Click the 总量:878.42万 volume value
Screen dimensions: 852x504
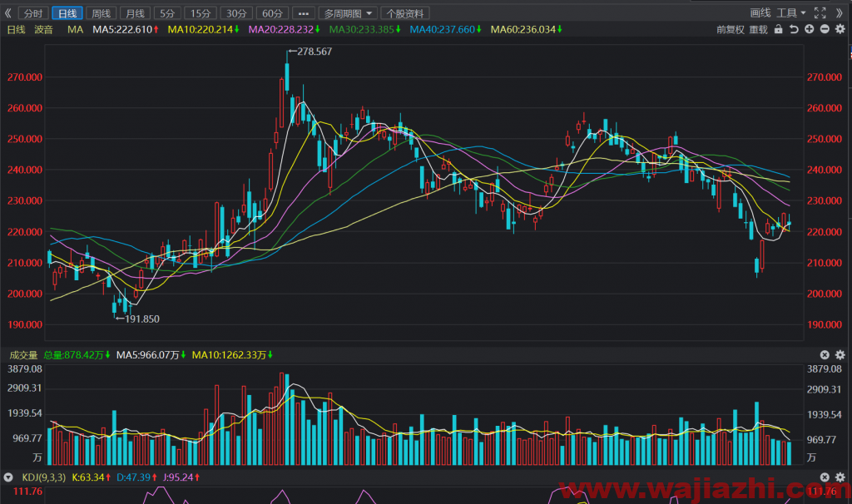[x=77, y=355]
